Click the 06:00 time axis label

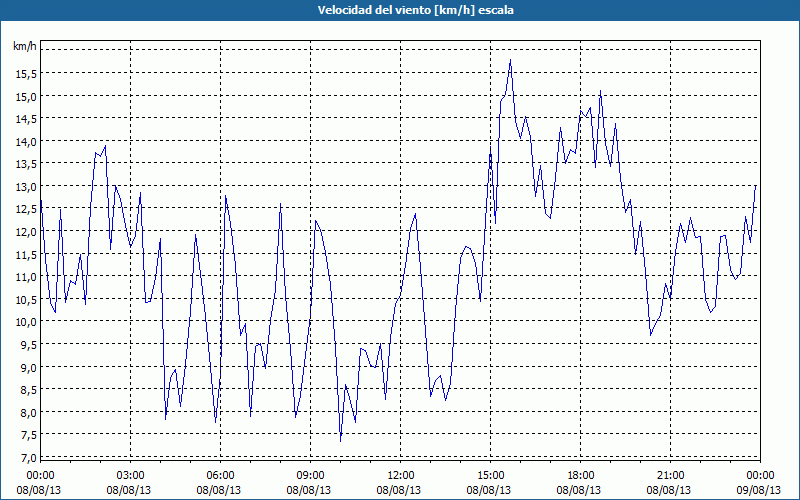pyautogui.click(x=221, y=476)
